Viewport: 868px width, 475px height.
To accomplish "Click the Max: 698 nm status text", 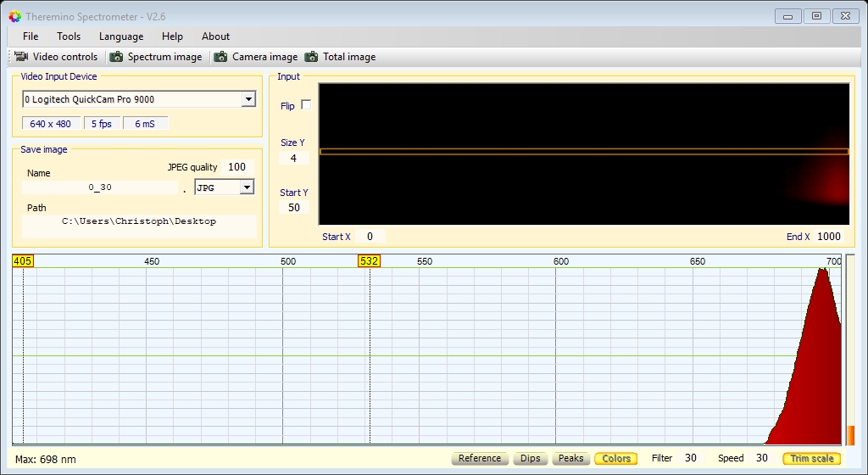I will coord(46,460).
